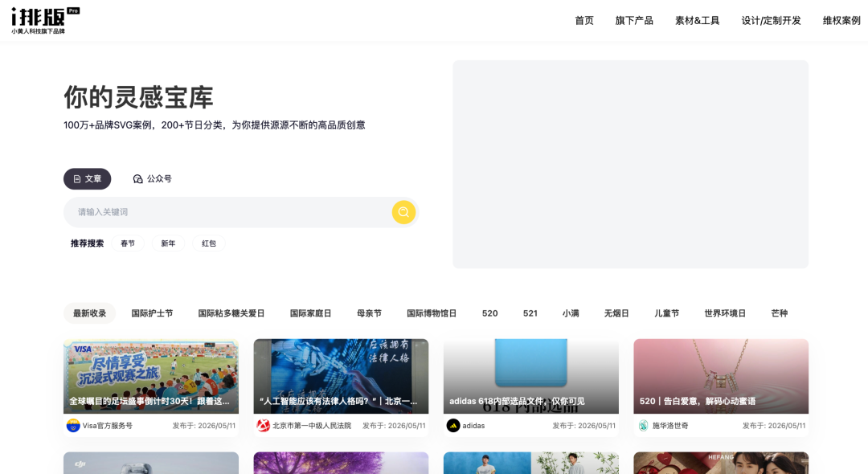Switch search mode to 公众号
The image size is (868, 474).
pos(152,178)
